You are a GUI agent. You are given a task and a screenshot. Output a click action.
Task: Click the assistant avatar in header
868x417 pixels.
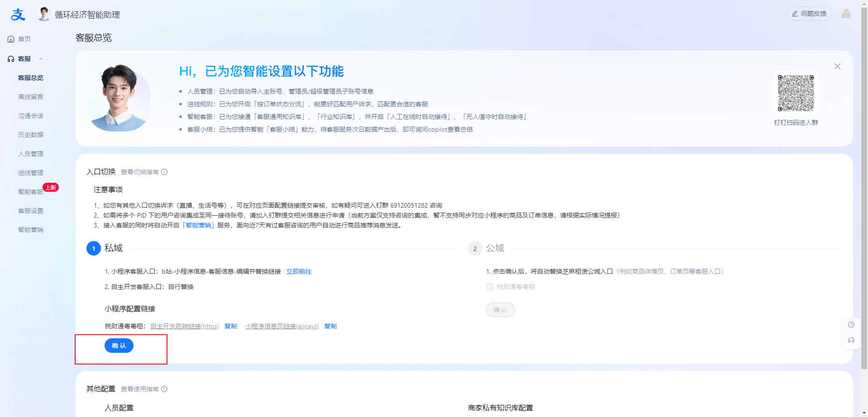coord(44,14)
